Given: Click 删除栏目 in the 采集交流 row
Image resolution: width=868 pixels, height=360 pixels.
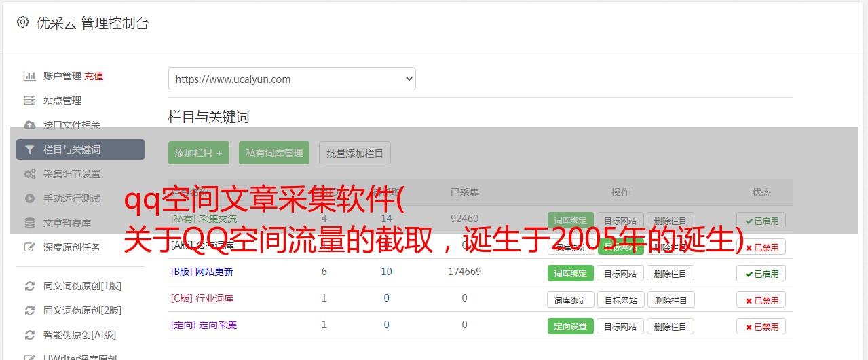Looking at the screenshot, I should [x=671, y=221].
